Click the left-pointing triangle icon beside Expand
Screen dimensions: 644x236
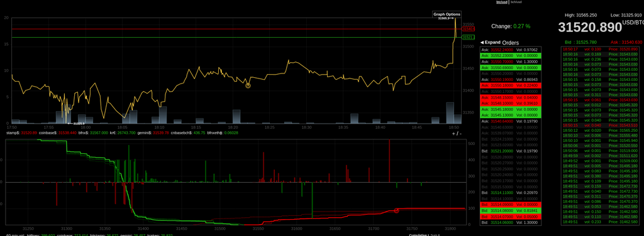[482, 42]
